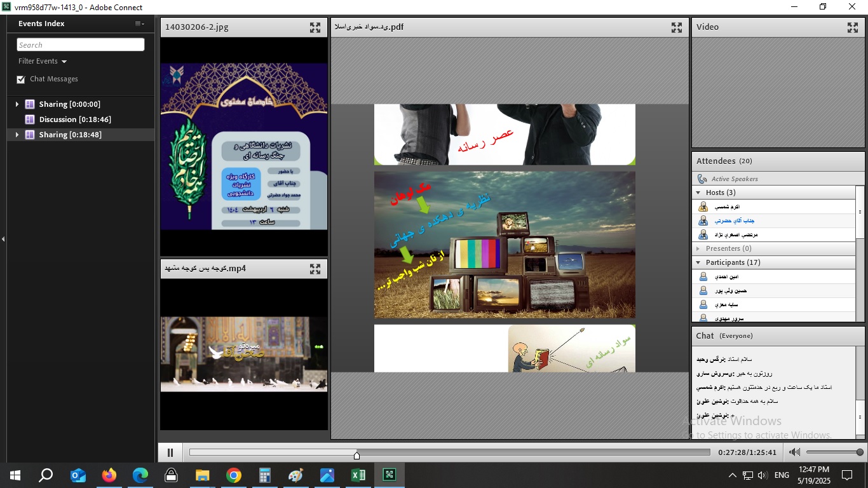Maximize the 14030206-2.jpg share pod
Viewport: 868px width, 488px height.
(x=315, y=27)
